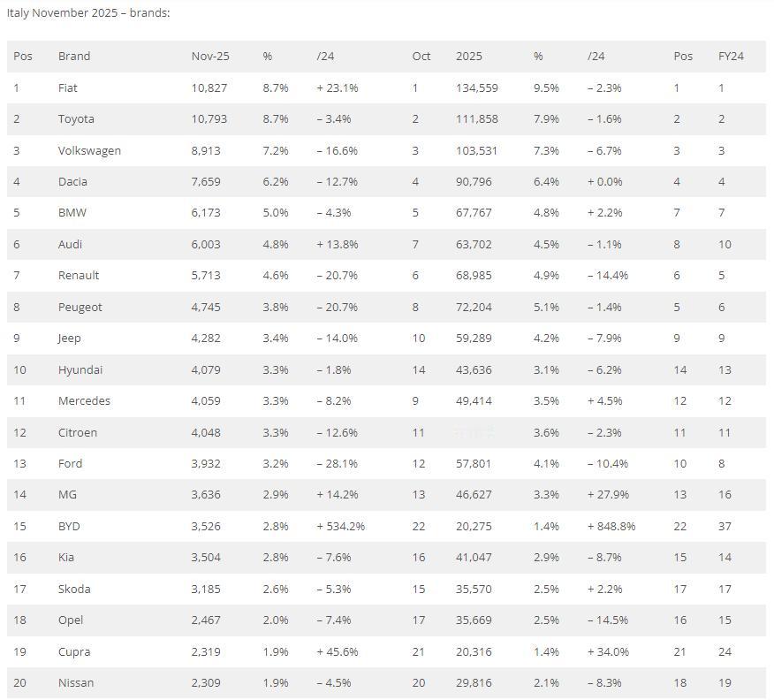The height and width of the screenshot is (700, 774).
Task: Click the Kia brand name
Action: pyautogui.click(x=66, y=558)
